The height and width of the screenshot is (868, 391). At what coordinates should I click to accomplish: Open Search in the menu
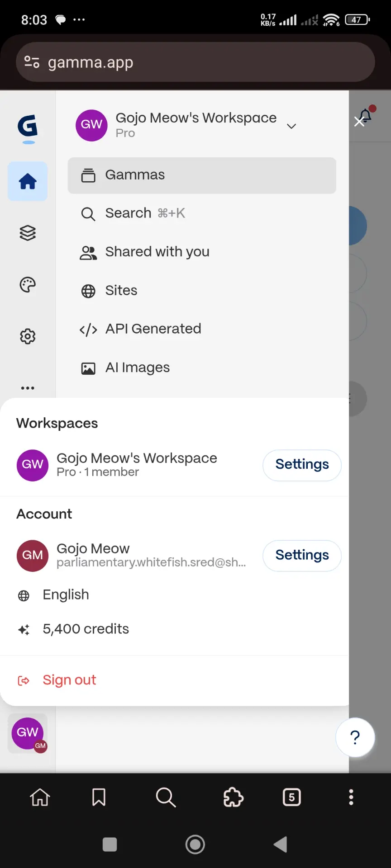click(202, 213)
